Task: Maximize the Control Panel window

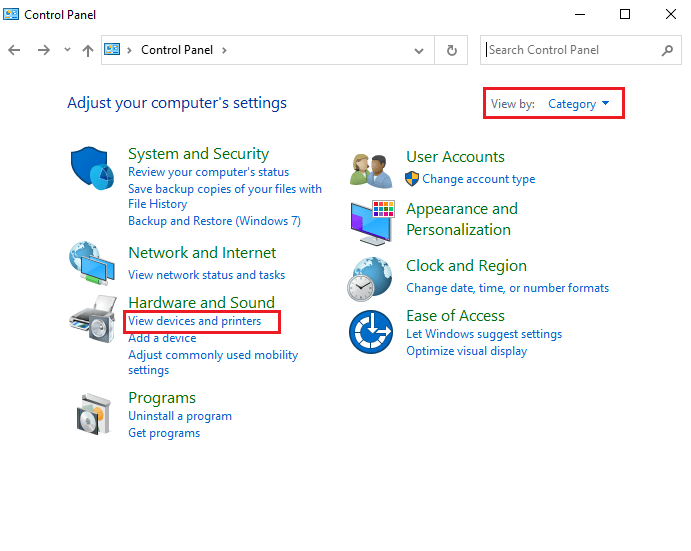Action: [x=625, y=14]
